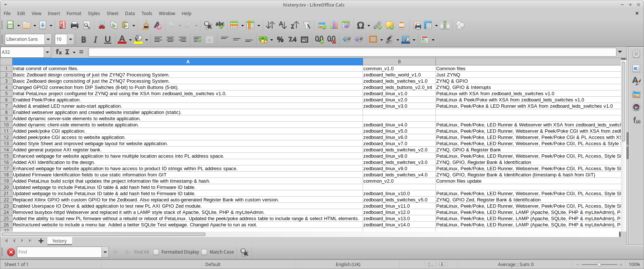Toggle Bold text formatting
Viewport: 644px width, 269px height.
click(x=83, y=40)
